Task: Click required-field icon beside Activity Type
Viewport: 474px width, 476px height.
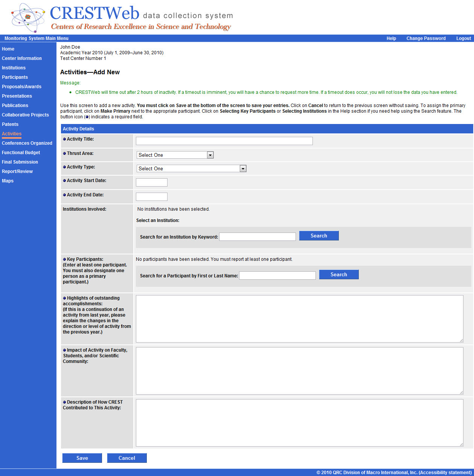Action: tap(64, 167)
